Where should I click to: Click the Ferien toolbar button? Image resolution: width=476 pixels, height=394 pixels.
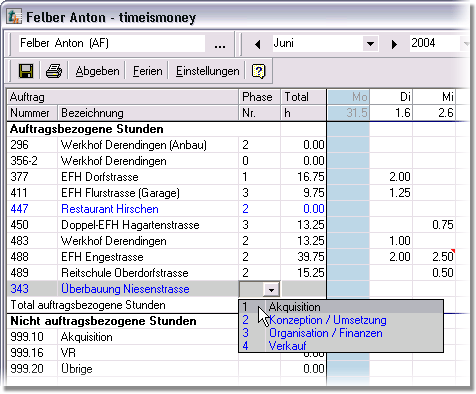coord(148,71)
